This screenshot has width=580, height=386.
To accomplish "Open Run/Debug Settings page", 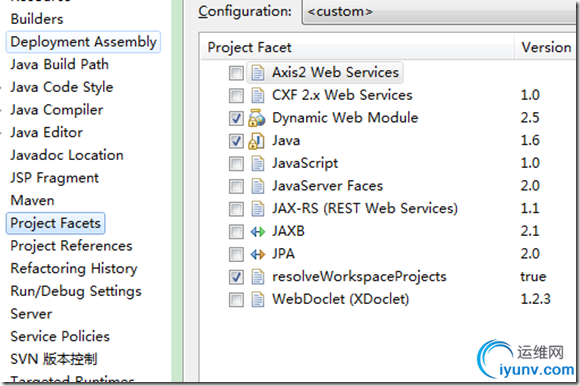I will click(76, 291).
